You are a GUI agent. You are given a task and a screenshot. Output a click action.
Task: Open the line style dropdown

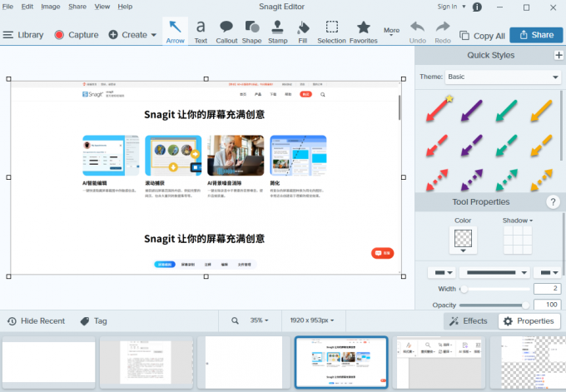(x=494, y=273)
